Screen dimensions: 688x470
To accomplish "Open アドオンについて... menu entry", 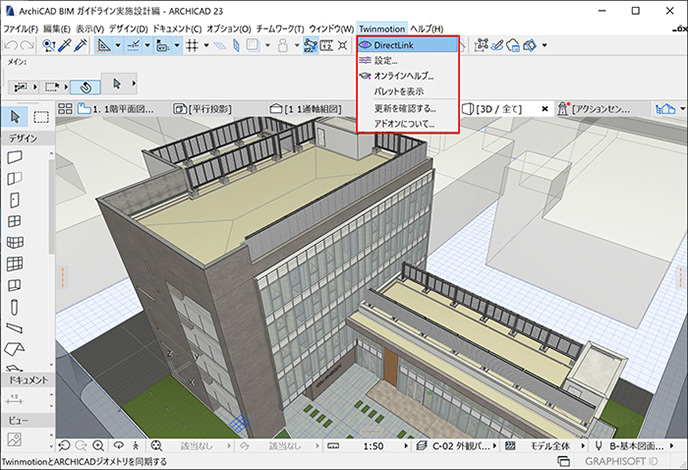I will pyautogui.click(x=408, y=124).
